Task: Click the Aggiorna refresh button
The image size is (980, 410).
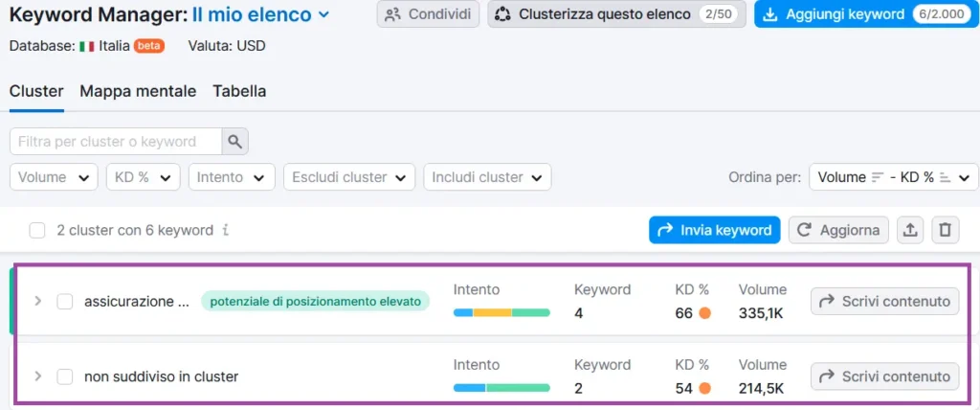Action: (837, 230)
